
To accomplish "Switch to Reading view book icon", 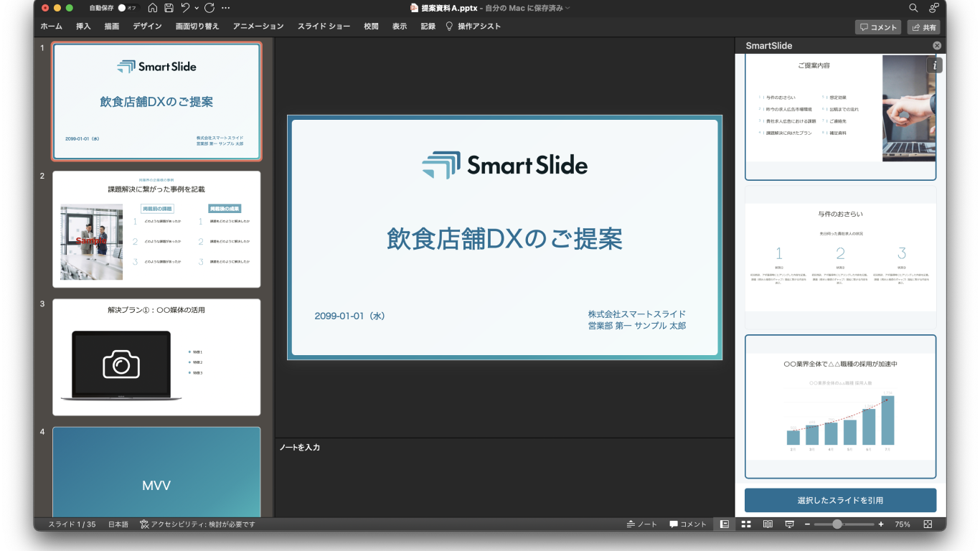I will pyautogui.click(x=768, y=524).
